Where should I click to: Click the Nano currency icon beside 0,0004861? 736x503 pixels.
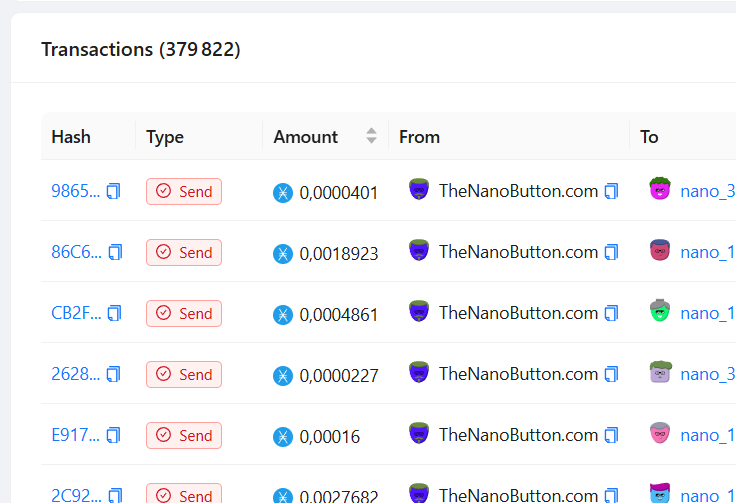click(x=283, y=315)
